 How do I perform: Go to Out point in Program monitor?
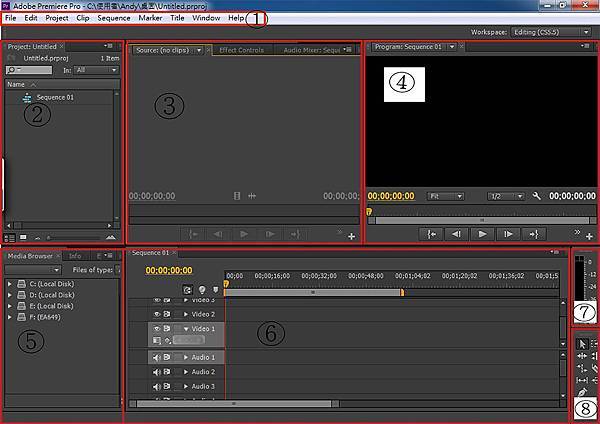click(x=534, y=234)
